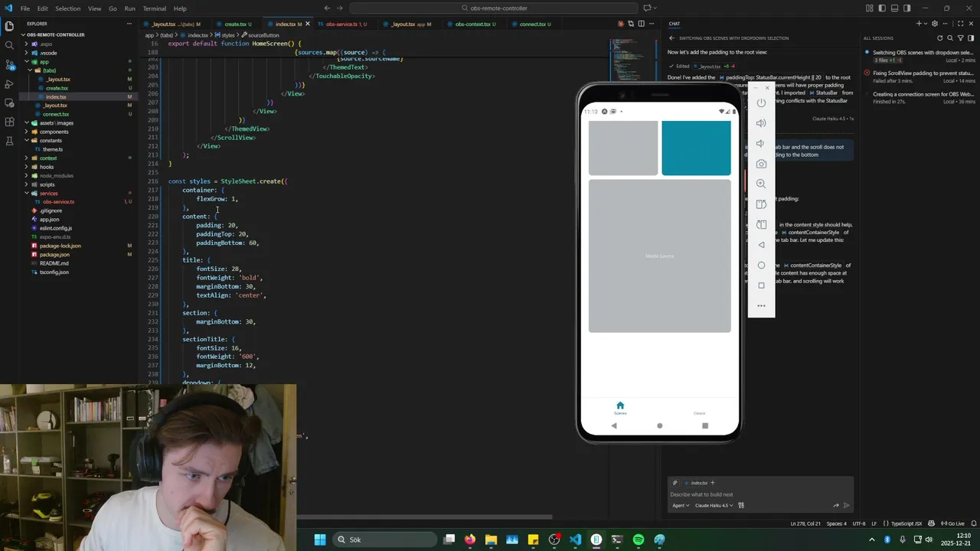This screenshot has height=551, width=980.
Task: Open the Claude Haiku 4.5 model dropdown
Action: (x=714, y=505)
